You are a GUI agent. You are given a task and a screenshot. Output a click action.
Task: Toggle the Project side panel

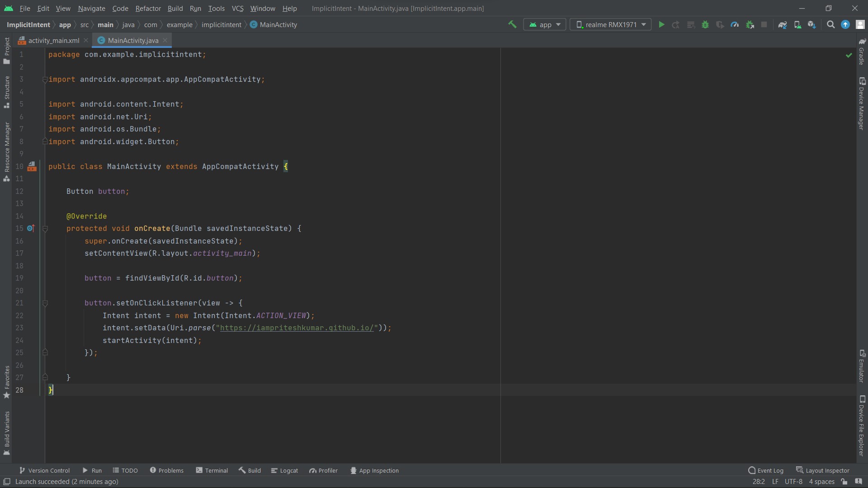[x=7, y=50]
